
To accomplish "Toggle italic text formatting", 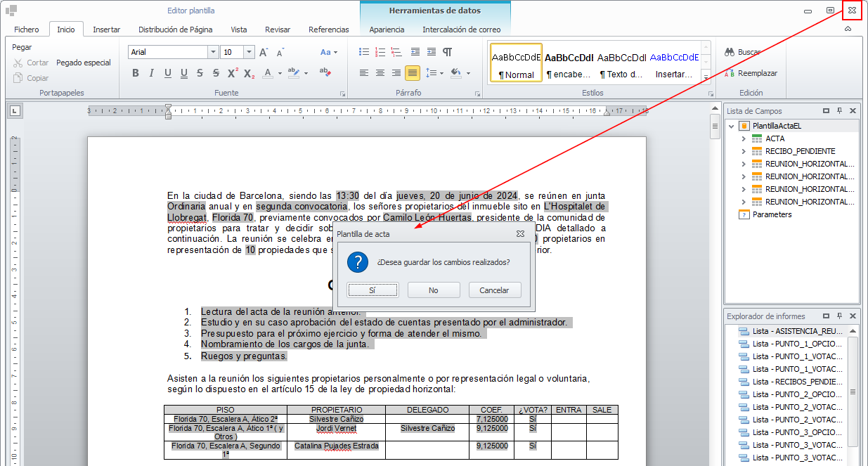I will click(x=152, y=73).
